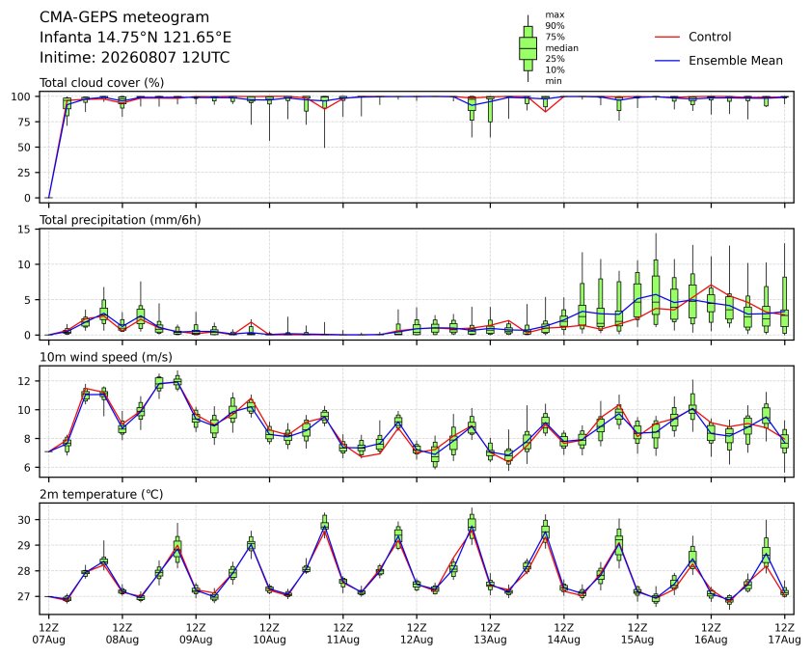Viewport: 812px width, 656px height.
Task: Click the '30' tick on temperature axis
Action: click(25, 520)
